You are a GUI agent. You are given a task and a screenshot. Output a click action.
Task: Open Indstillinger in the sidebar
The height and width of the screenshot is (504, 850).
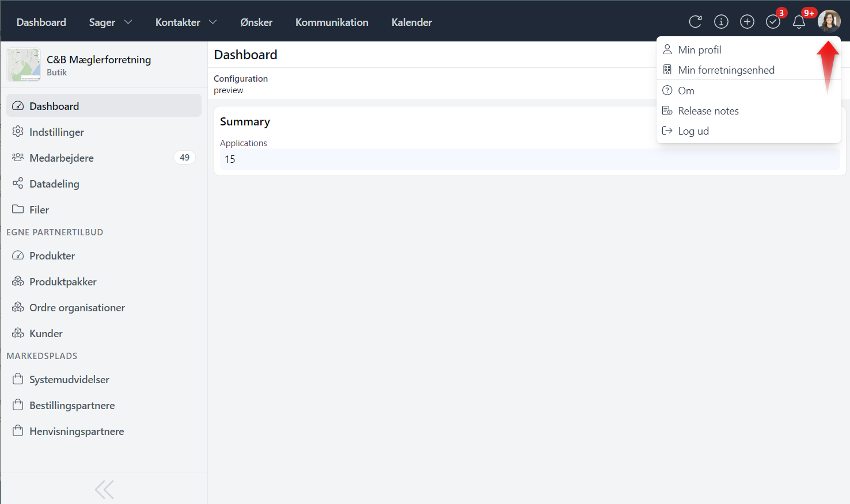pyautogui.click(x=104, y=132)
